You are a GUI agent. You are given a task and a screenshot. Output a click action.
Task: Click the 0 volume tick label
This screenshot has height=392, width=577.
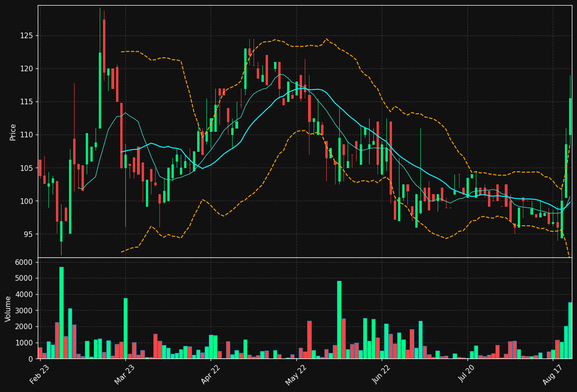coord(31,359)
